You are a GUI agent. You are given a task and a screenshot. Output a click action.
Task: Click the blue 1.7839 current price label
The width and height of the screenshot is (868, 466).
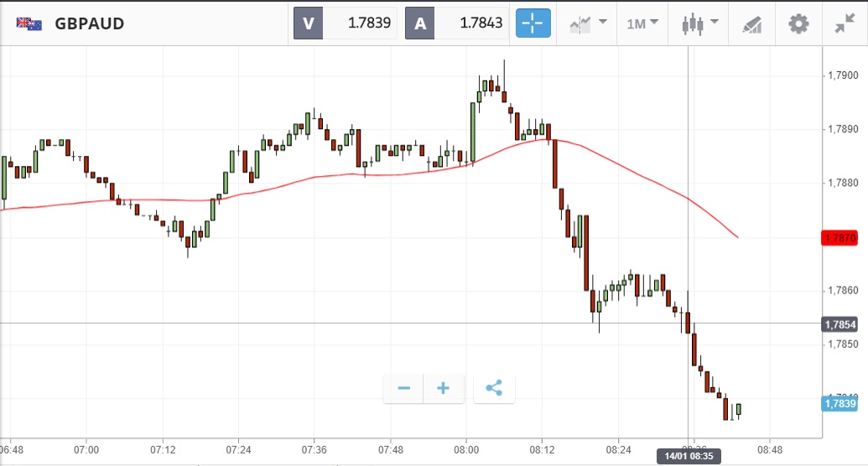(839, 404)
